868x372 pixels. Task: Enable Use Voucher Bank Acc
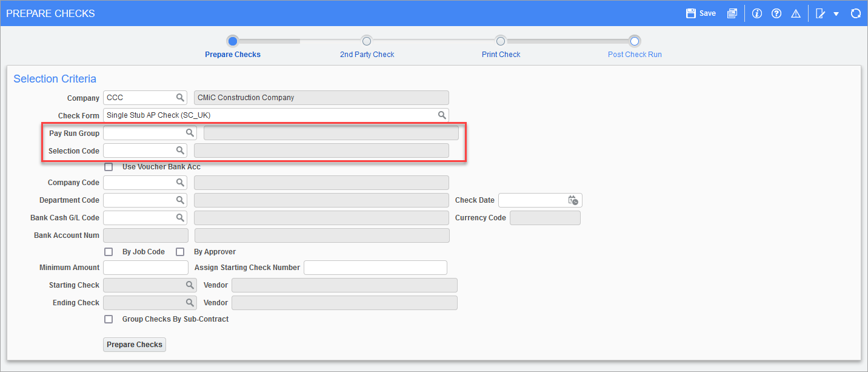109,166
